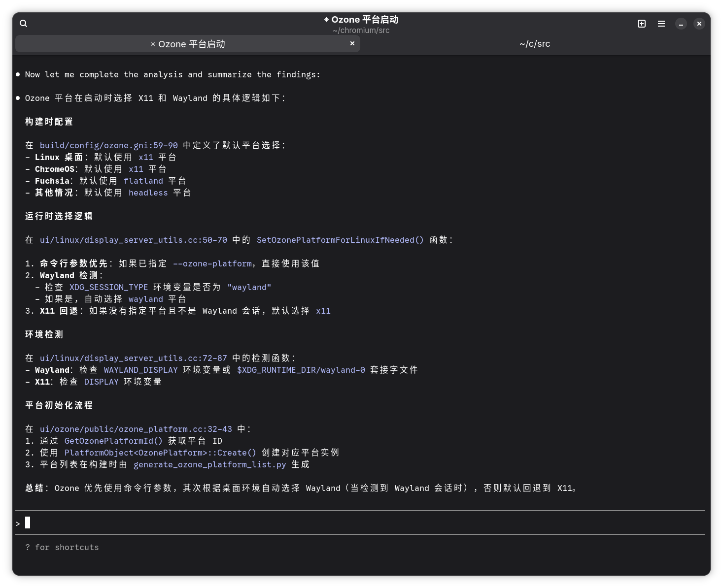The height and width of the screenshot is (588, 723).
Task: Open ui/linux/display_server_utils.cc:72-87 reference
Action: pos(134,358)
